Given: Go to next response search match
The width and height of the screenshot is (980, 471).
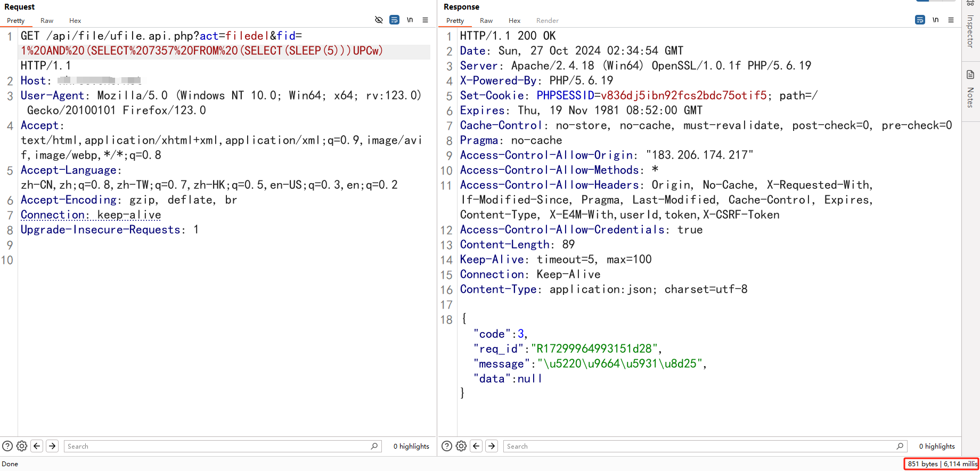Looking at the screenshot, I should click(492, 446).
